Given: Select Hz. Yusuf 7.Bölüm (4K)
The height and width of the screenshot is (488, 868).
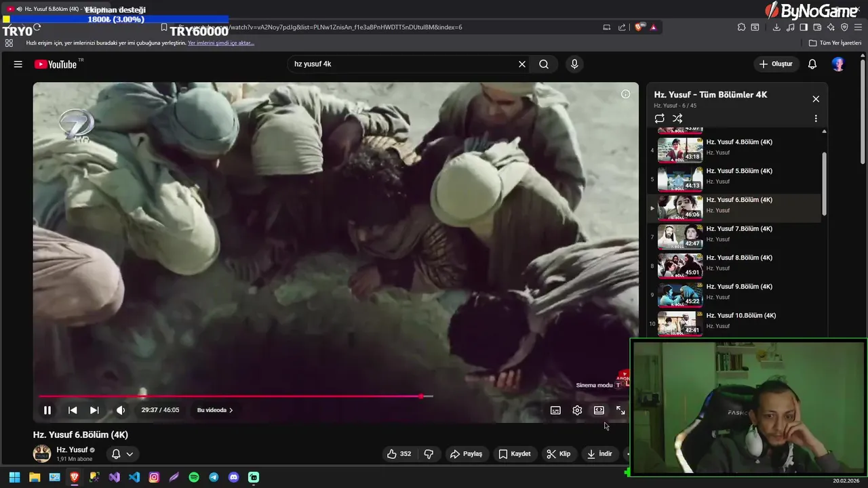Looking at the screenshot, I should 735,237.
